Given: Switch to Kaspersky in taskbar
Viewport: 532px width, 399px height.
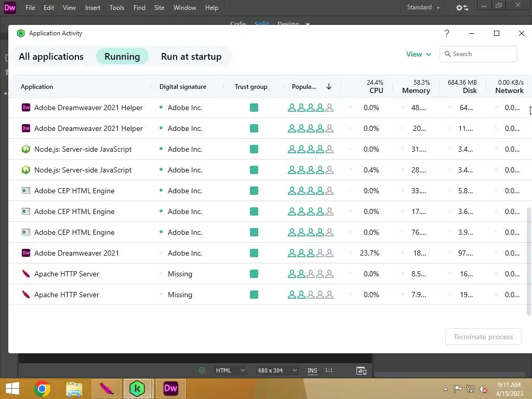Looking at the screenshot, I should [x=137, y=389].
